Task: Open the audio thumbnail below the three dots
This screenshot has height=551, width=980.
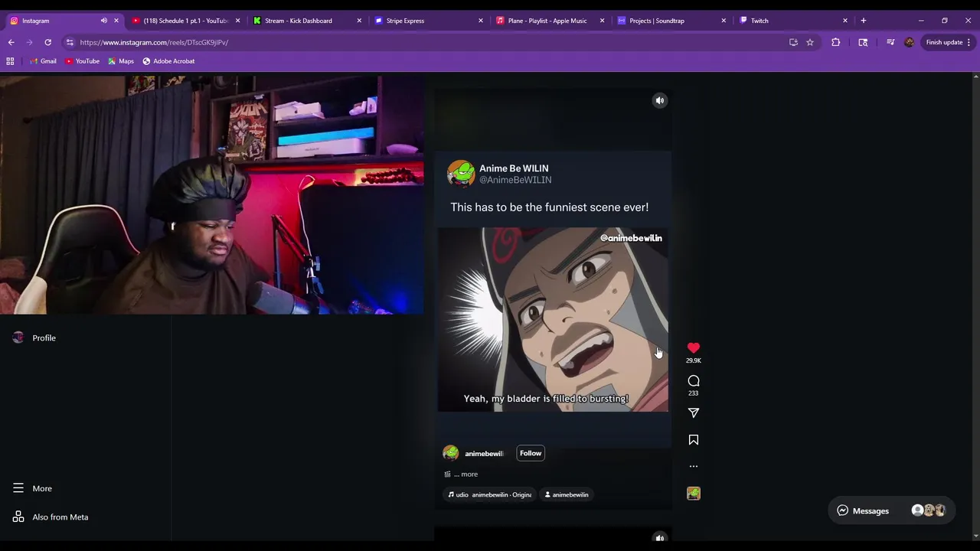Action: (693, 494)
